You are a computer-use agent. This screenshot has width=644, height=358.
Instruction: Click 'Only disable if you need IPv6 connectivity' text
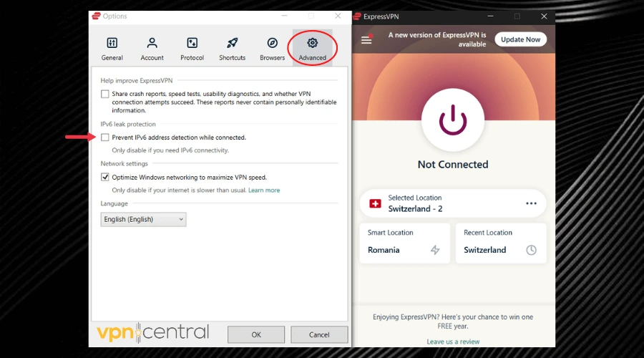tap(170, 150)
